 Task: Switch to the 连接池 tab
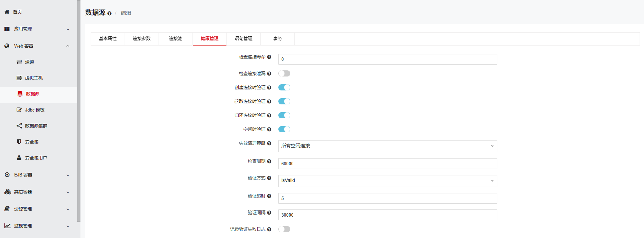[176, 39]
